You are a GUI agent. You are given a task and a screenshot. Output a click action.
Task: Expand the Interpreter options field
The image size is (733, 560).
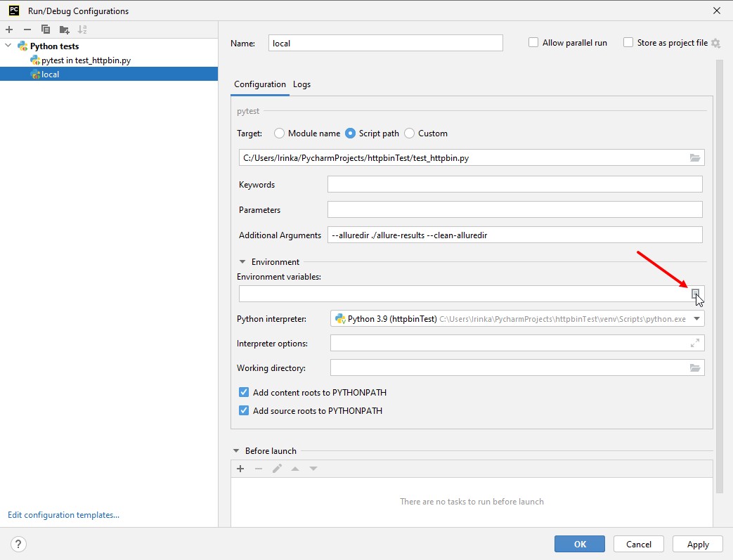coord(695,343)
